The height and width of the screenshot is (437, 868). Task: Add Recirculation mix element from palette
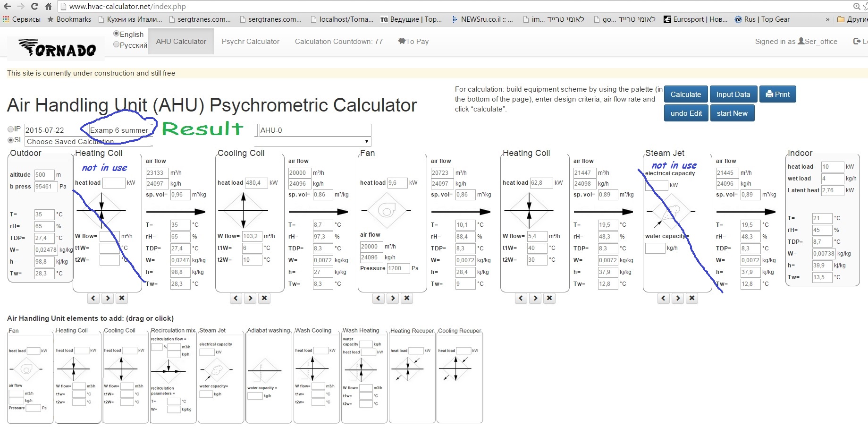click(173, 376)
